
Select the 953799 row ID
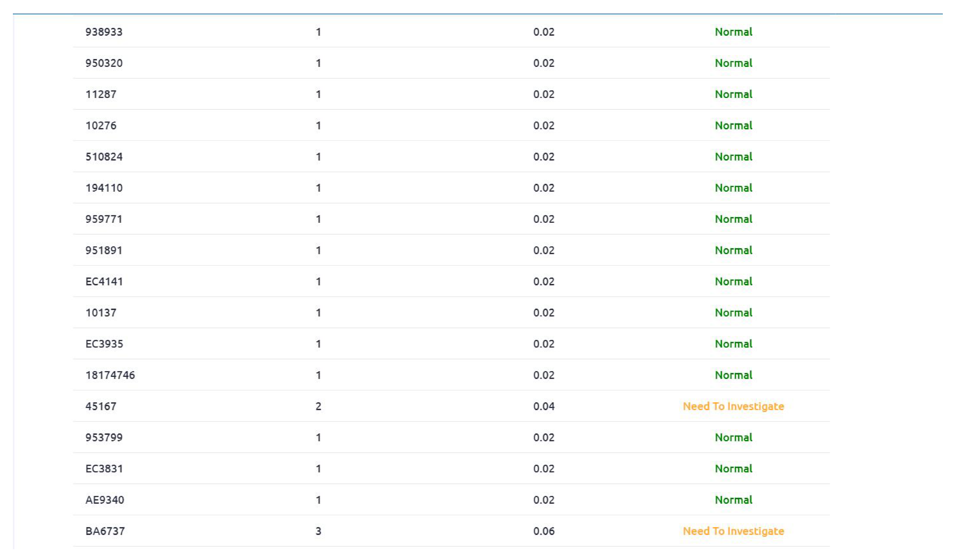pyautogui.click(x=104, y=437)
